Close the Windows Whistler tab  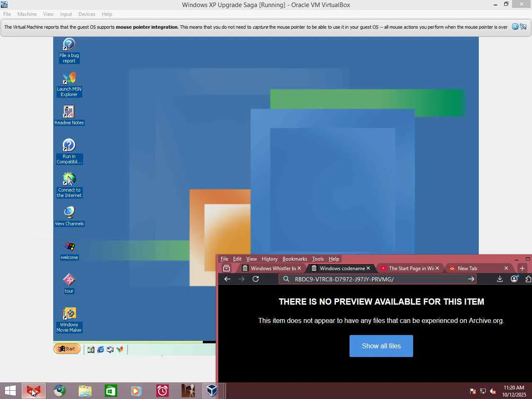pos(299,268)
